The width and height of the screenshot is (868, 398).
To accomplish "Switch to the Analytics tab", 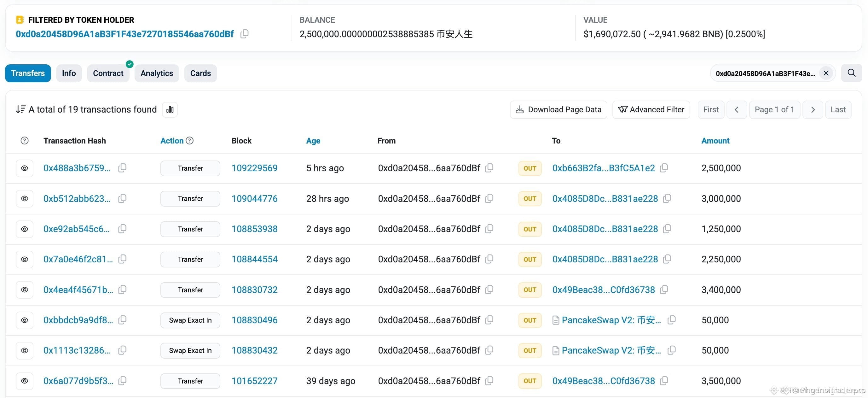I will pyautogui.click(x=157, y=73).
